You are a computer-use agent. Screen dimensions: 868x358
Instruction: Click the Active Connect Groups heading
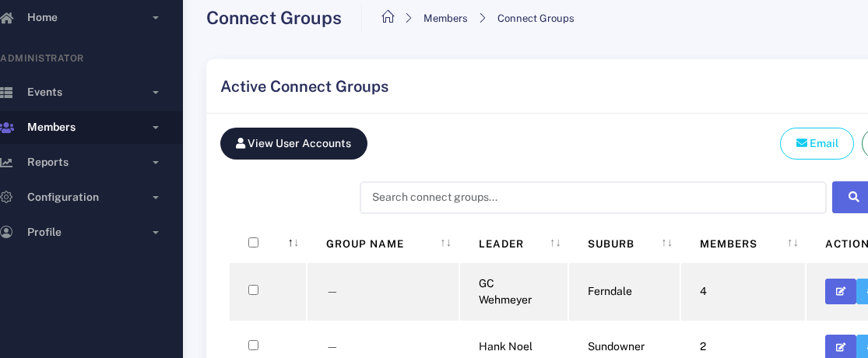pyautogui.click(x=304, y=87)
